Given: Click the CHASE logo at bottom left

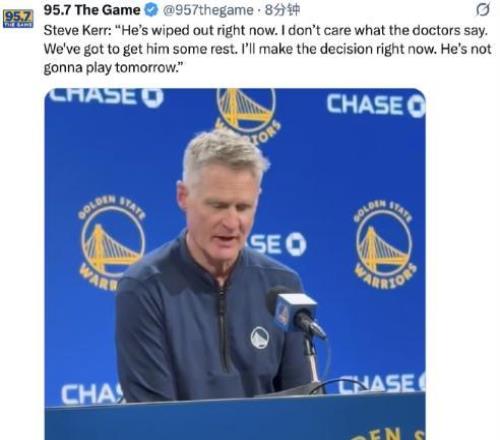Looking at the screenshot, I should click(92, 394).
